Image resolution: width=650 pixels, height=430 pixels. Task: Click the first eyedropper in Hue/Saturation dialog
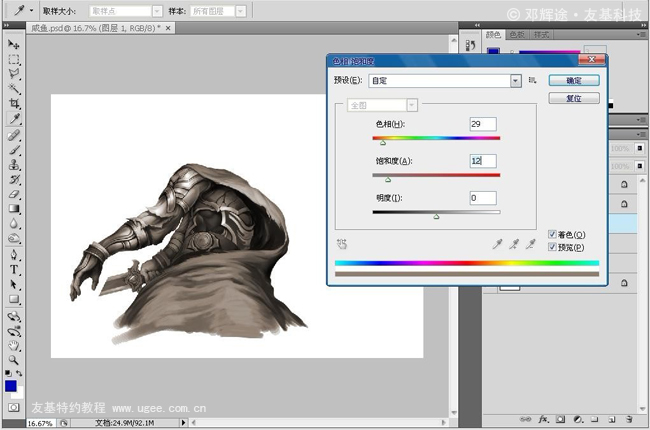(497, 244)
